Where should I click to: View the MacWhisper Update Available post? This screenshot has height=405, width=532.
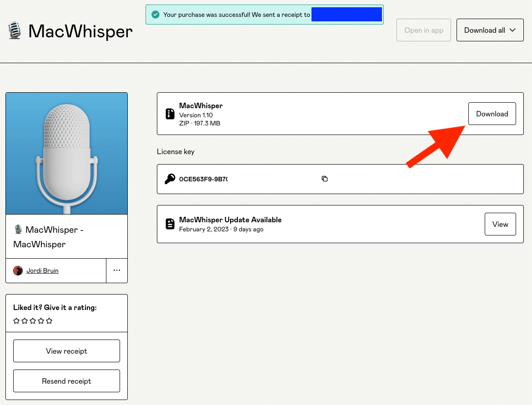coord(500,224)
